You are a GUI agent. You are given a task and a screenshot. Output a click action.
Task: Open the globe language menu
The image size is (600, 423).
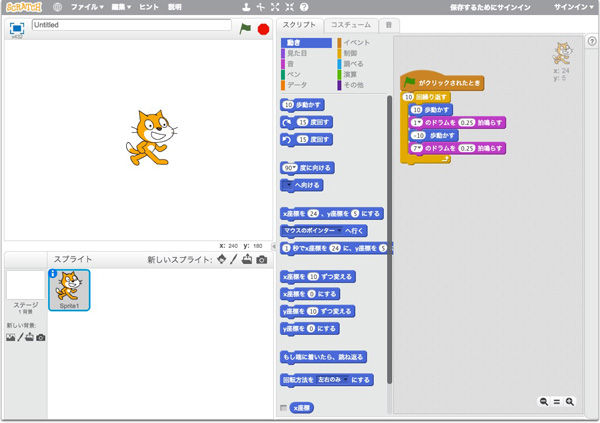tap(57, 7)
